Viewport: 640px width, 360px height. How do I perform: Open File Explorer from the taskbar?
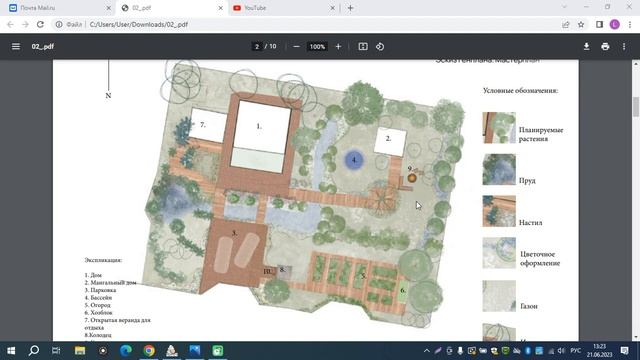(x=80, y=351)
